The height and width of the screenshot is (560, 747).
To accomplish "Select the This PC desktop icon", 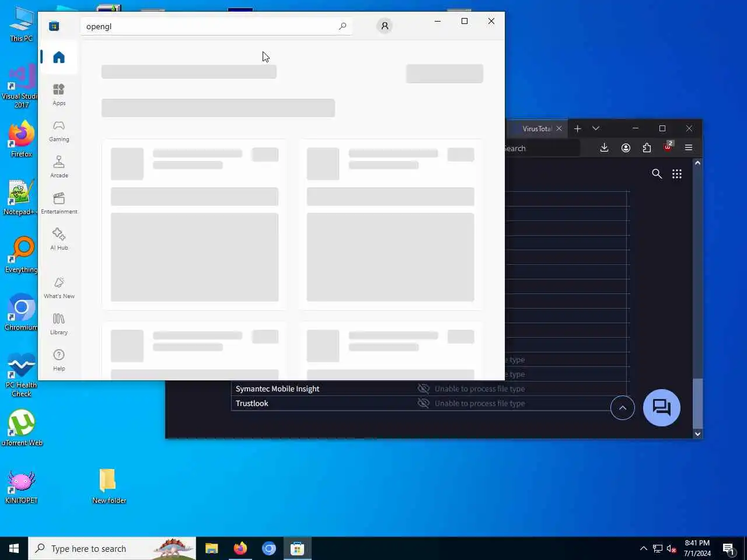I will click(21, 24).
